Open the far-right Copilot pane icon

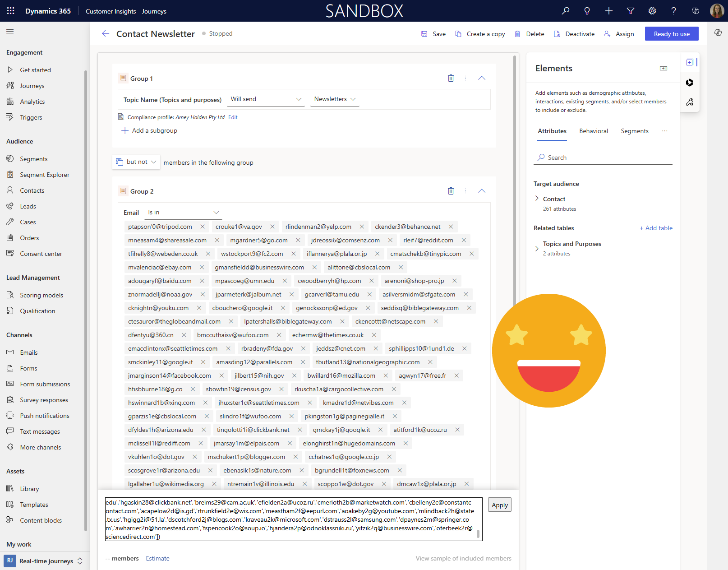click(x=718, y=32)
